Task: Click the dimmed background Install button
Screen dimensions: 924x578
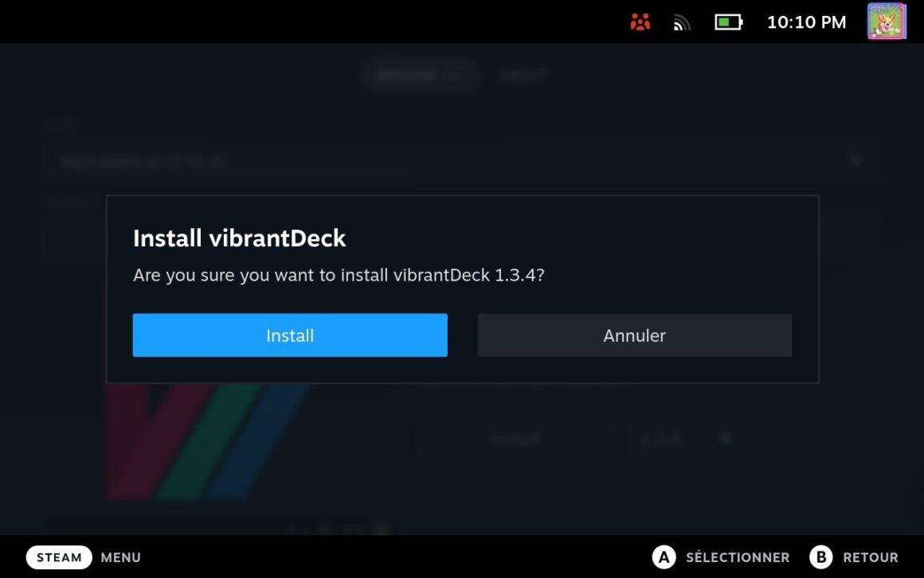Action: click(x=514, y=438)
